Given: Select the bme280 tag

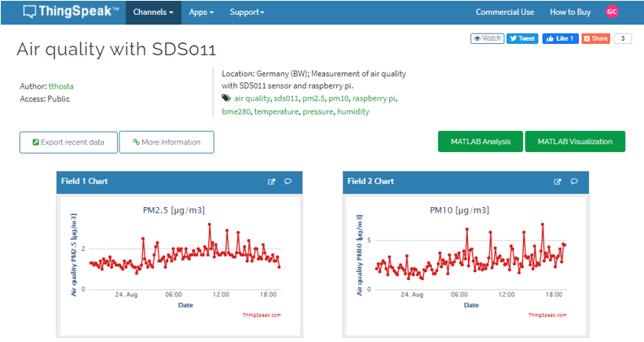Looking at the screenshot, I should (236, 111).
